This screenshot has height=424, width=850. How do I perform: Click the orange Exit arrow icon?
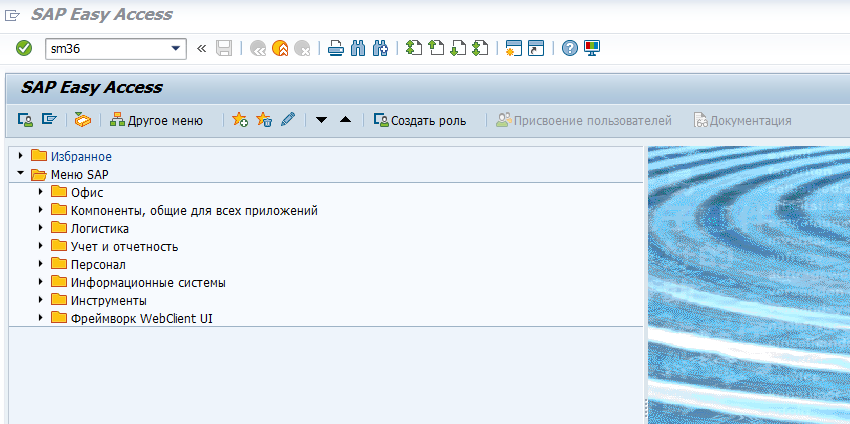pyautogui.click(x=280, y=48)
